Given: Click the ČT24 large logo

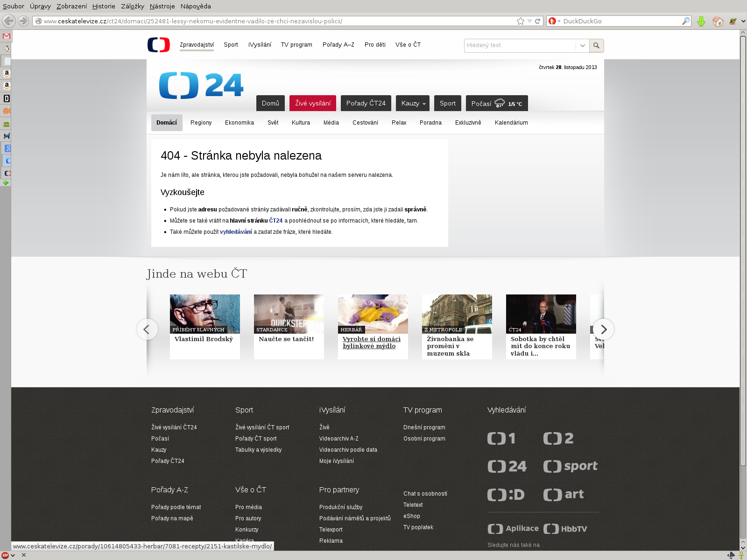Looking at the screenshot, I should tap(201, 85).
